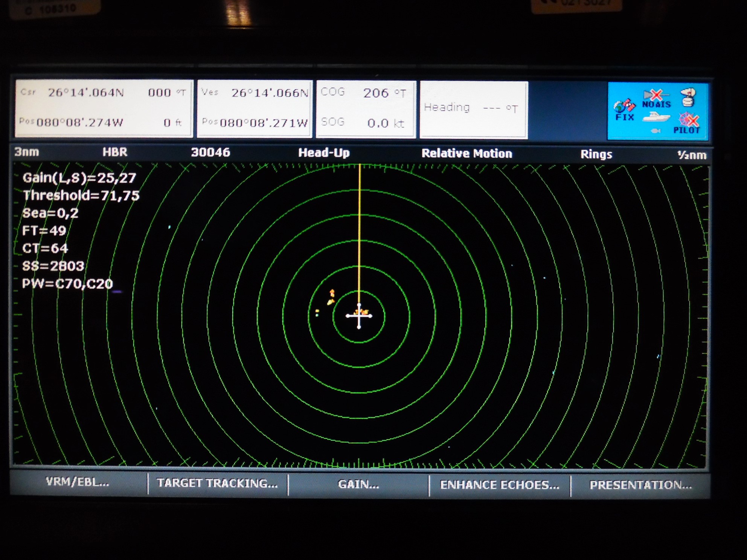Click the Relative Motion mode label

click(x=466, y=154)
